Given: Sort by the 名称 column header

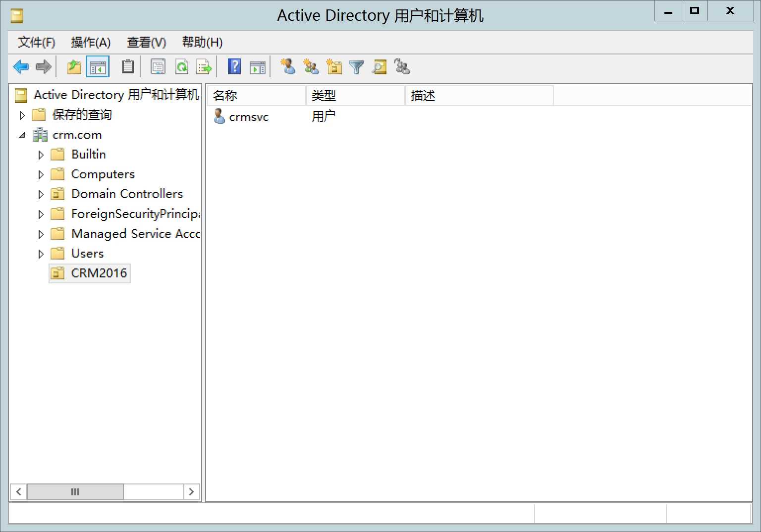Looking at the screenshot, I should [257, 96].
